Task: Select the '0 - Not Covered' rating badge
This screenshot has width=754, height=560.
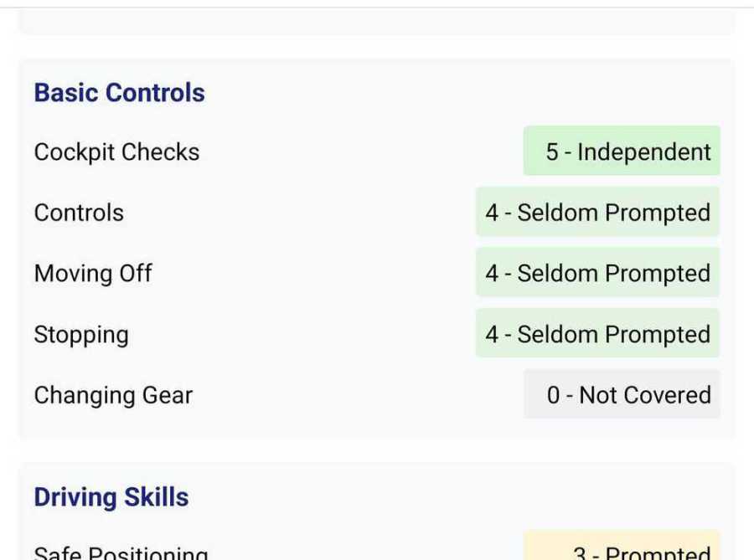Action: (x=622, y=395)
